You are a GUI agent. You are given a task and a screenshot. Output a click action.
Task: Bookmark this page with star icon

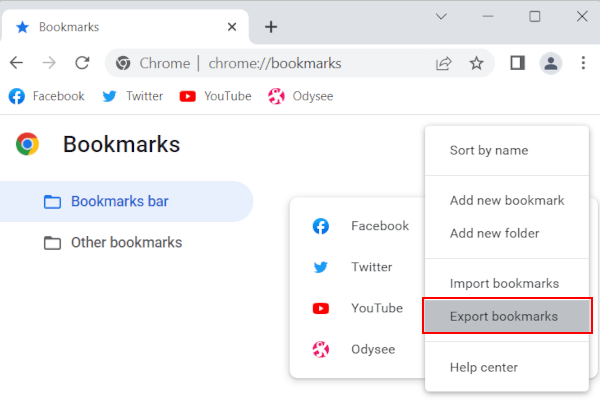tap(476, 63)
